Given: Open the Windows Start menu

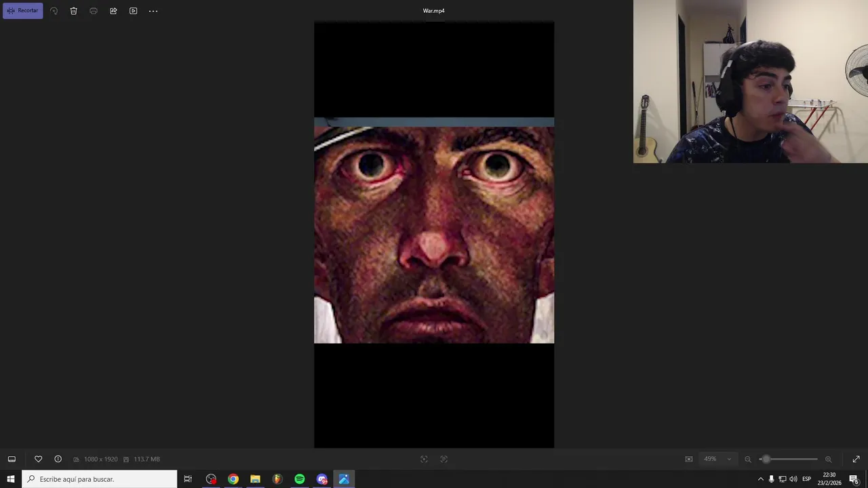Looking at the screenshot, I should [x=11, y=479].
